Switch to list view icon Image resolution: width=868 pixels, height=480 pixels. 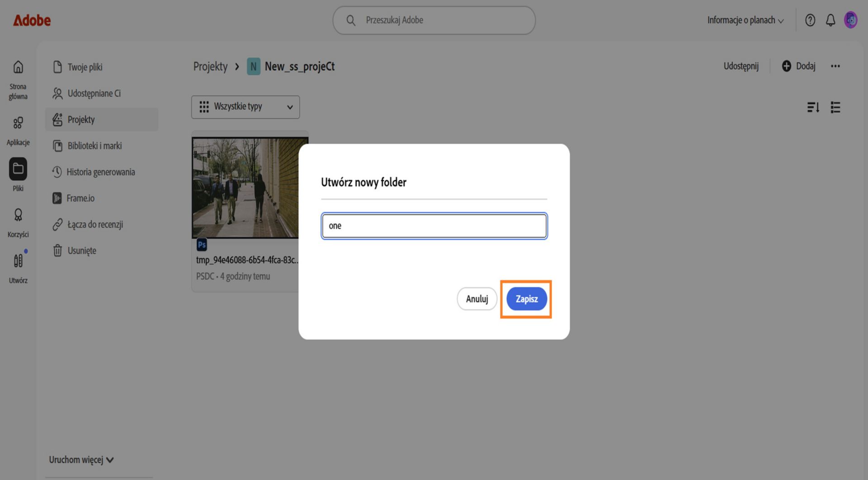coord(835,107)
